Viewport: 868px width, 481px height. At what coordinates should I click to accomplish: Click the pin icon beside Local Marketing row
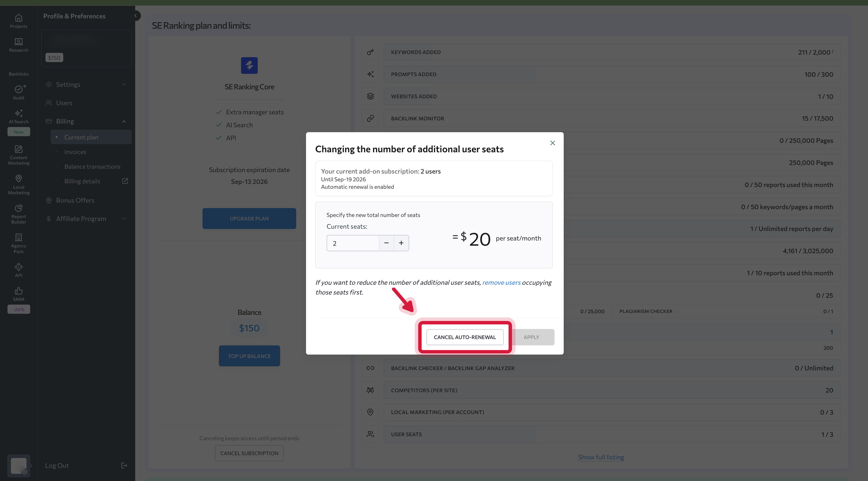pos(370,412)
